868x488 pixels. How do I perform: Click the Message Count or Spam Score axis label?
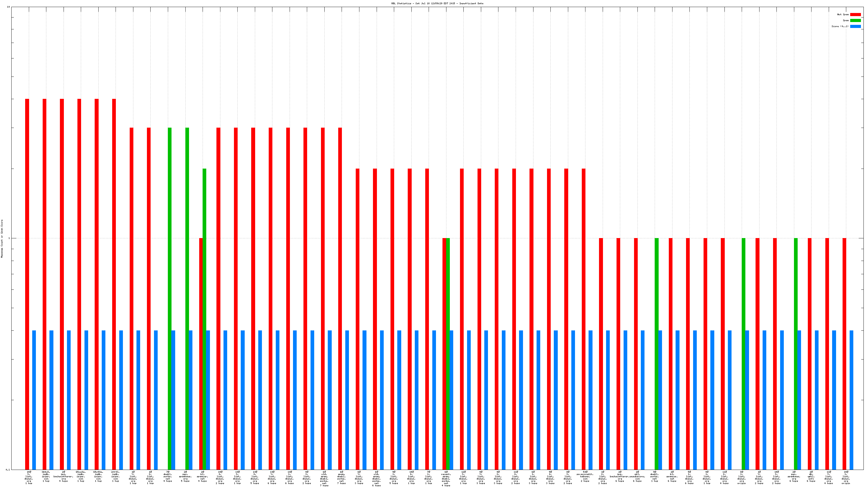coord(2,238)
